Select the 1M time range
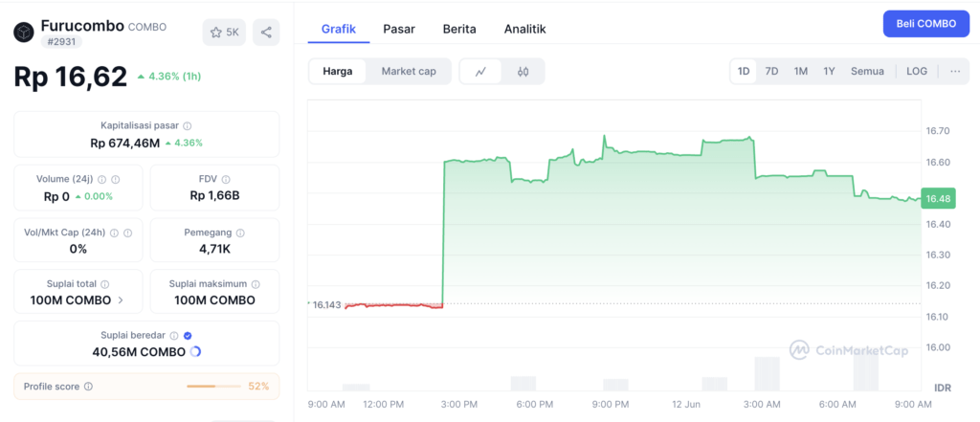The height and width of the screenshot is (422, 980). pos(801,71)
